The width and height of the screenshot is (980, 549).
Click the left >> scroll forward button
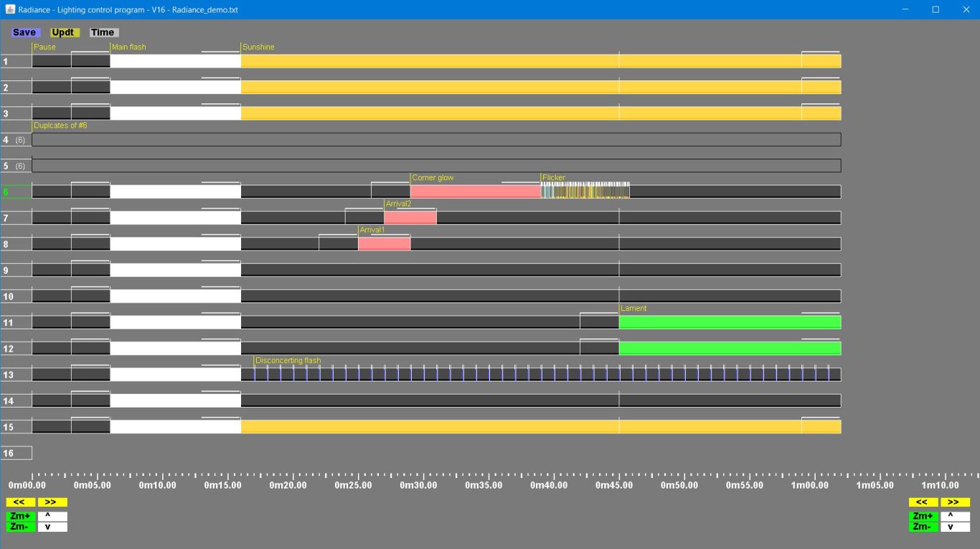click(x=52, y=502)
